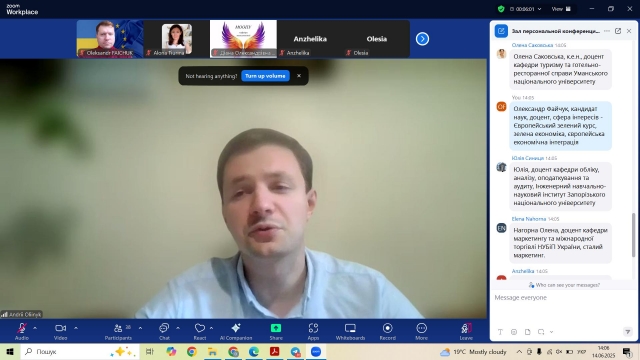Open the React heart menu
The image size is (640, 360).
[x=200, y=331]
